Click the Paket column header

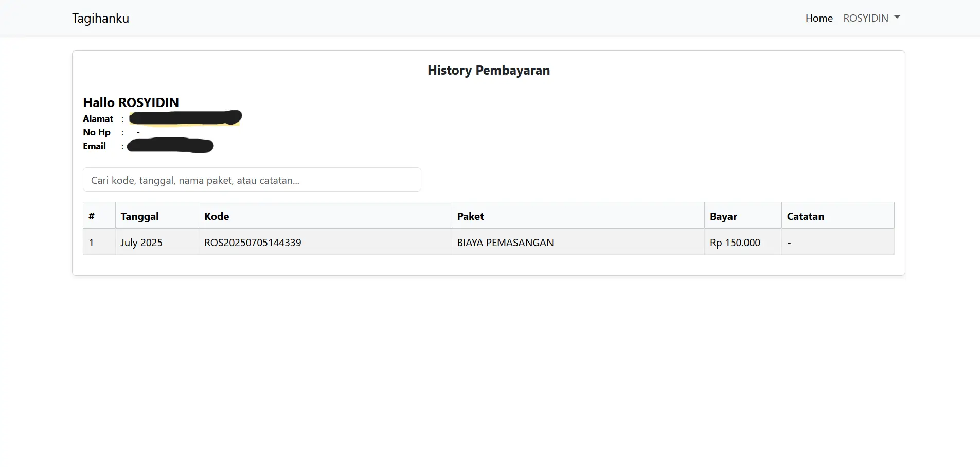pos(578,216)
